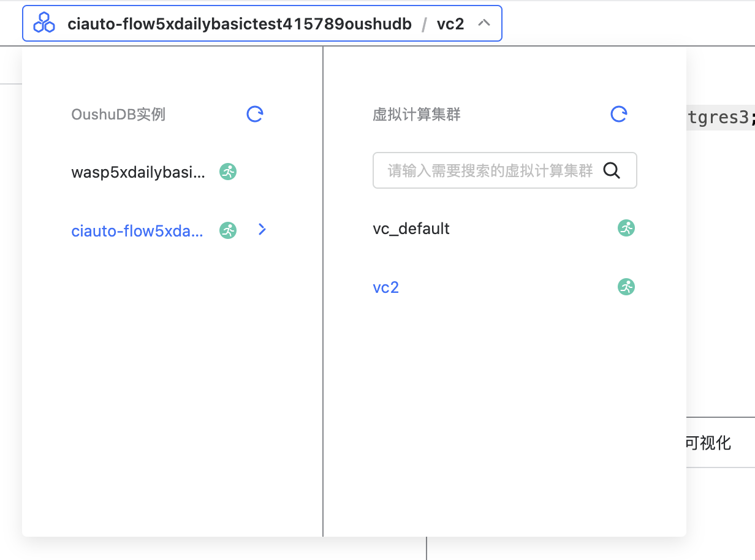Click running status icon of vc_default

point(626,228)
